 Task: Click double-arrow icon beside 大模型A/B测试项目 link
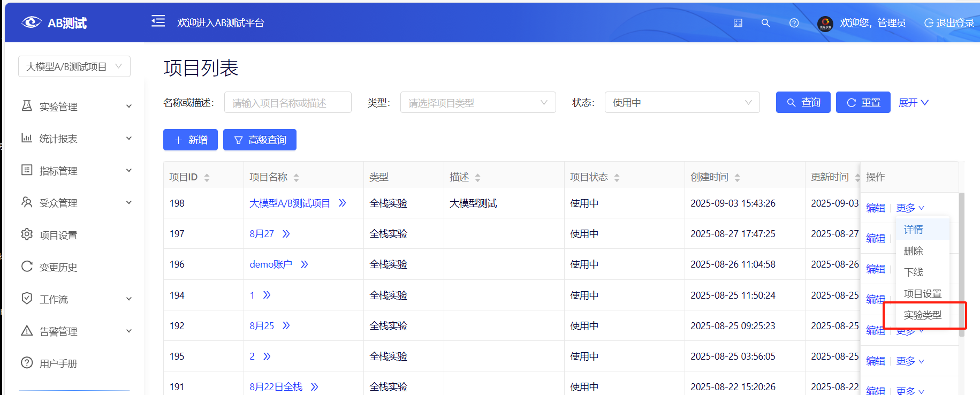click(343, 203)
